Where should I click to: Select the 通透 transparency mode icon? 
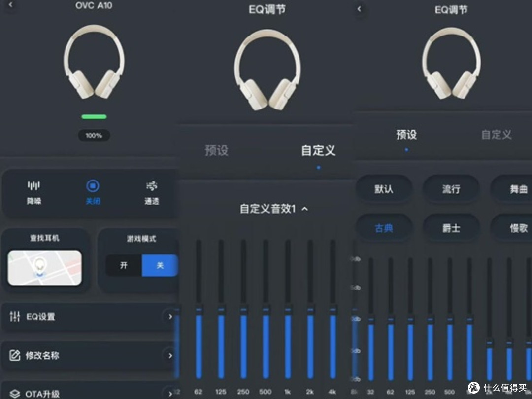[x=152, y=186]
